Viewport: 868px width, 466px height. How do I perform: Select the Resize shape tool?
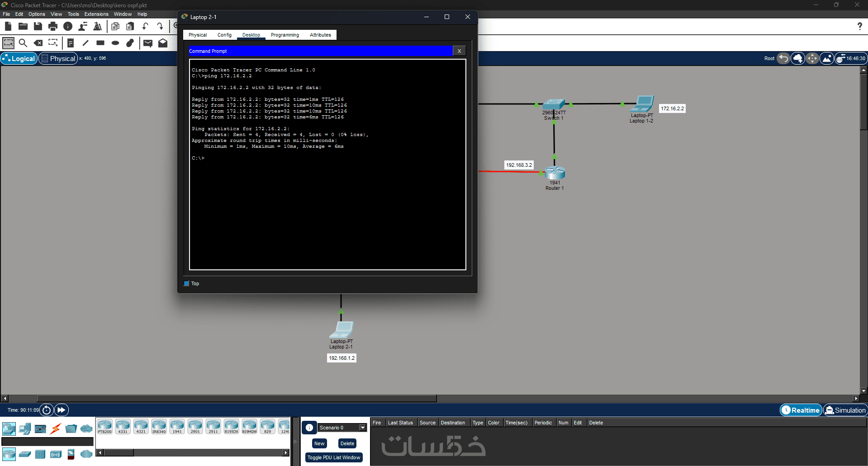[x=53, y=43]
